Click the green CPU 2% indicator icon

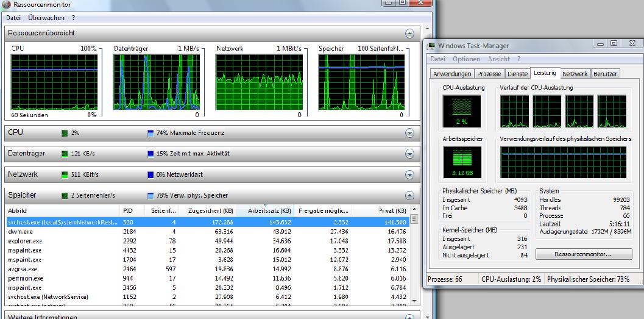[65, 133]
